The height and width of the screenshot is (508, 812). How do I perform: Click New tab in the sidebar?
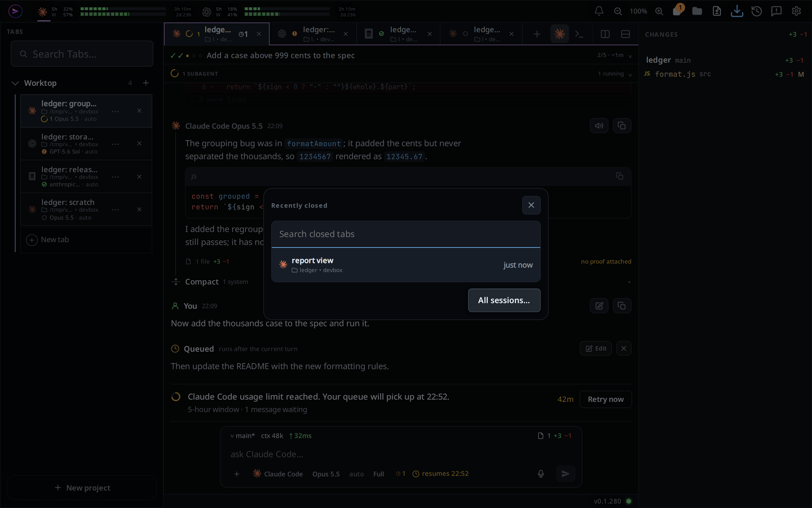tap(86, 240)
